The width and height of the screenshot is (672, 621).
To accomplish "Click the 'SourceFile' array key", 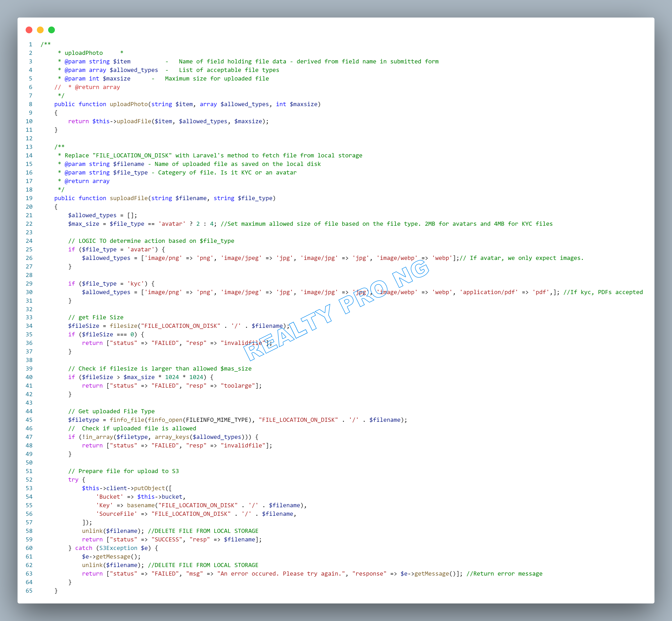I will tap(117, 514).
